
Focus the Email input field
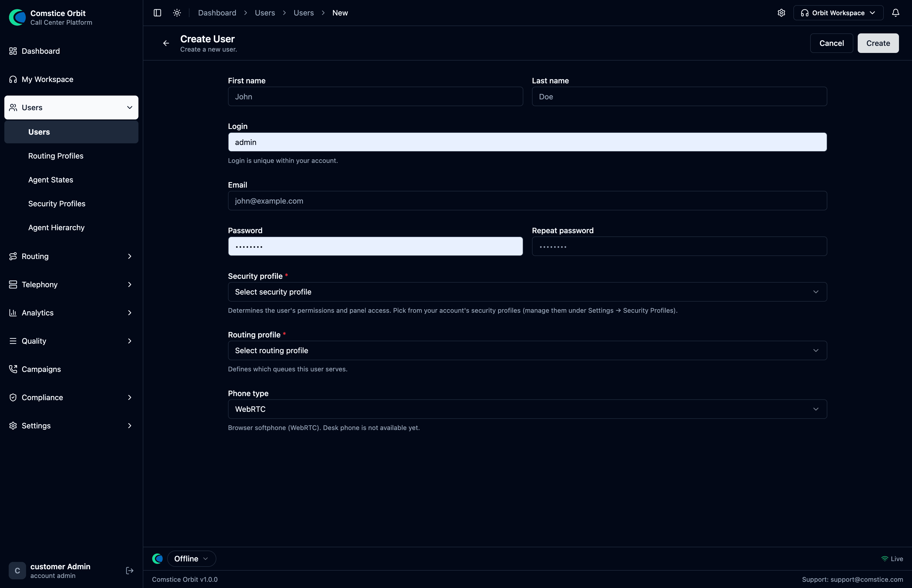pos(527,200)
